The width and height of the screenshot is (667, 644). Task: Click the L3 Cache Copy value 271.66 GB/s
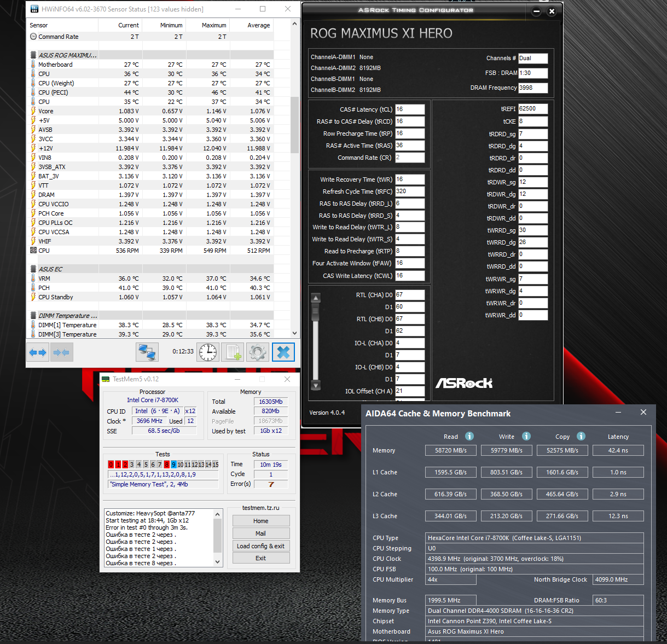[x=562, y=516]
